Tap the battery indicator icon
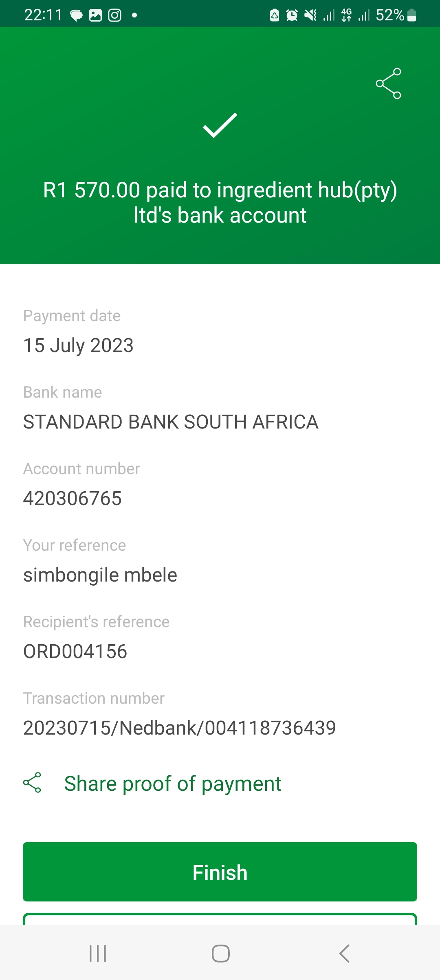The height and width of the screenshot is (980, 440). [x=412, y=15]
